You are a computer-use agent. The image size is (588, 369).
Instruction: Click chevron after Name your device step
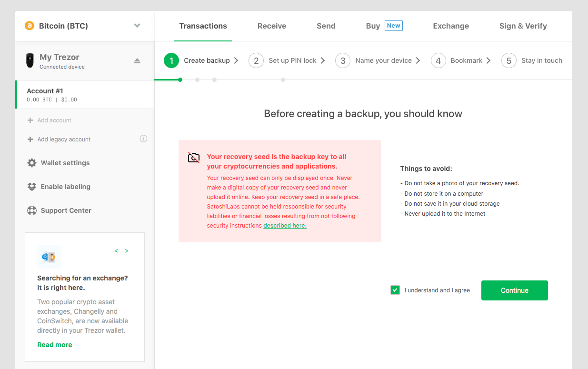pyautogui.click(x=418, y=60)
